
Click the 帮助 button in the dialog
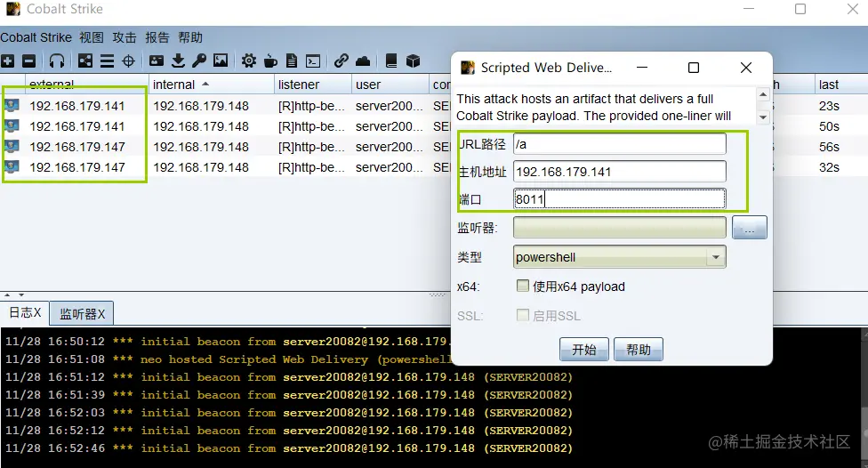639,350
